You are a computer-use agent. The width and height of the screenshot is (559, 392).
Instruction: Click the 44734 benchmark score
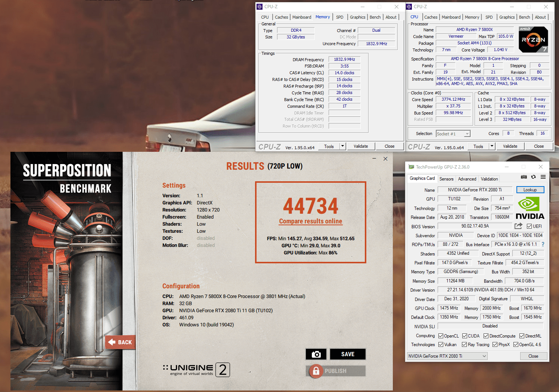click(311, 206)
